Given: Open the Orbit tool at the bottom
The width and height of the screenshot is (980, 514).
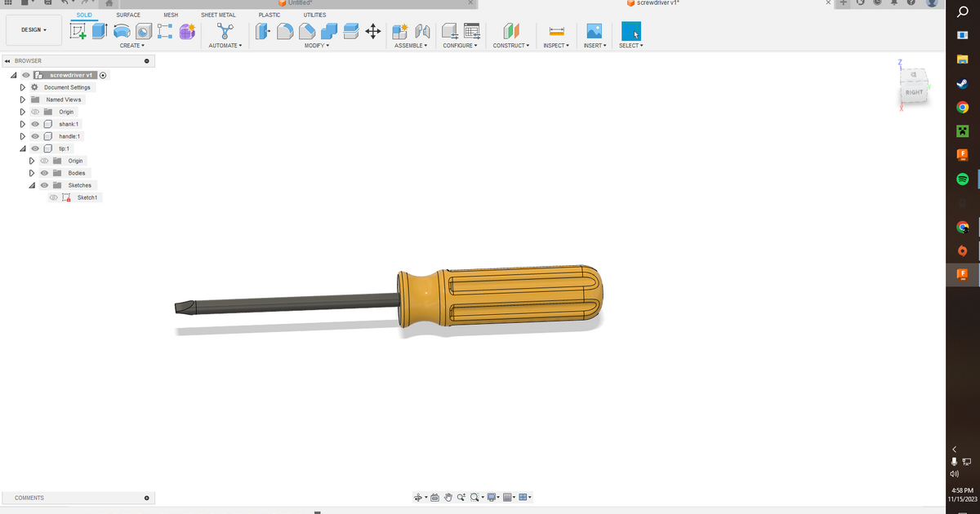Looking at the screenshot, I should tap(418, 497).
